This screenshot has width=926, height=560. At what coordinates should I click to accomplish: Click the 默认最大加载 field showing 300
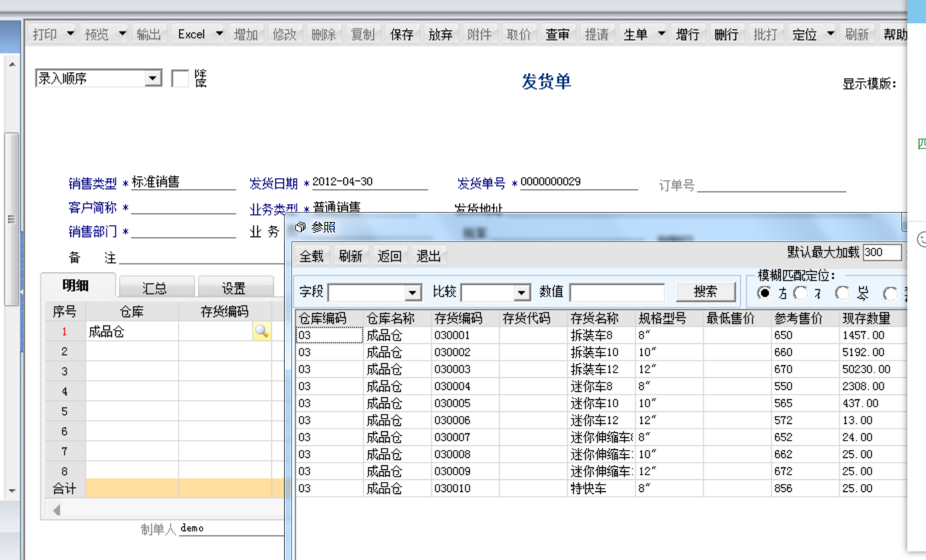(x=882, y=253)
